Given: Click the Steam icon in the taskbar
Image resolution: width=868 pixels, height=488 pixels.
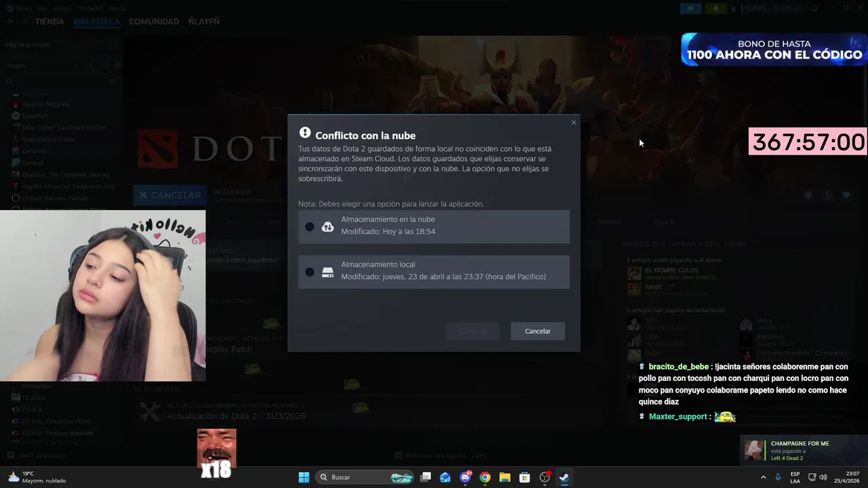Looking at the screenshot, I should (564, 477).
